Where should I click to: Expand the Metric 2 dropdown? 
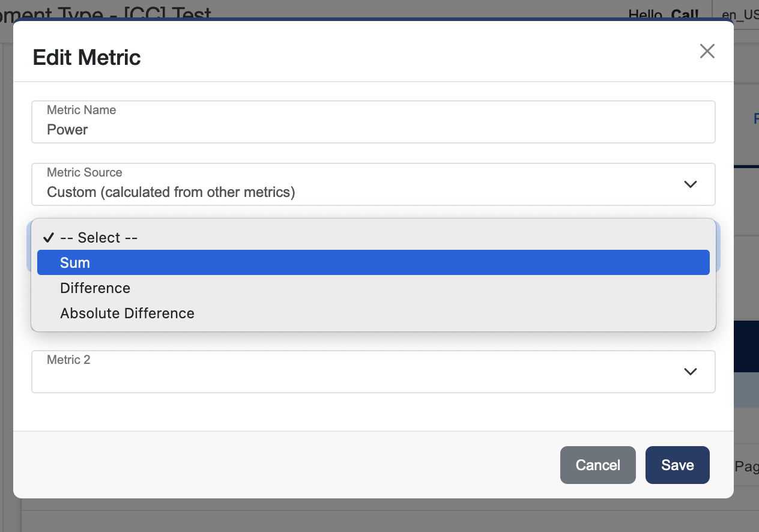[x=372, y=372]
